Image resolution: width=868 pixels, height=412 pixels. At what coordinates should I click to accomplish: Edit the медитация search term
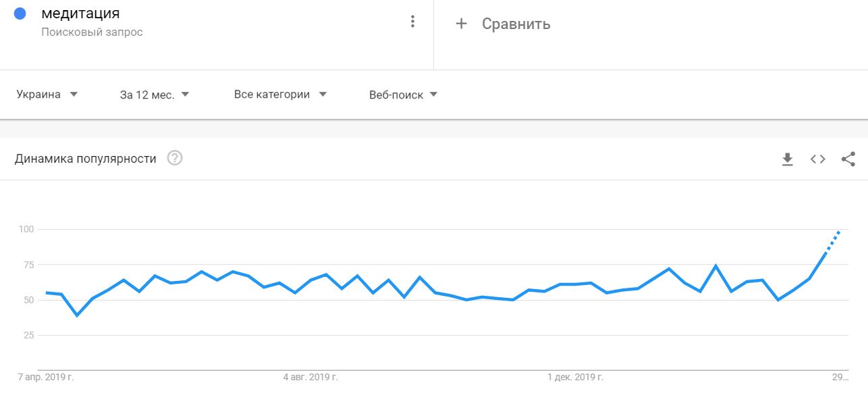(x=80, y=13)
